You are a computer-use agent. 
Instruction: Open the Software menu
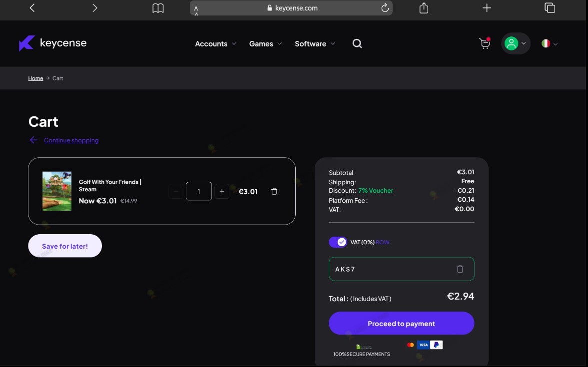click(311, 44)
